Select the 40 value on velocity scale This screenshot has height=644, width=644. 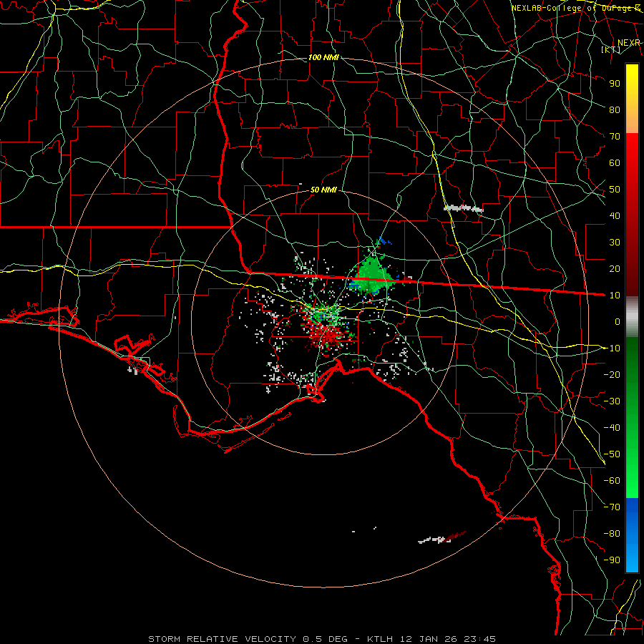click(x=615, y=215)
